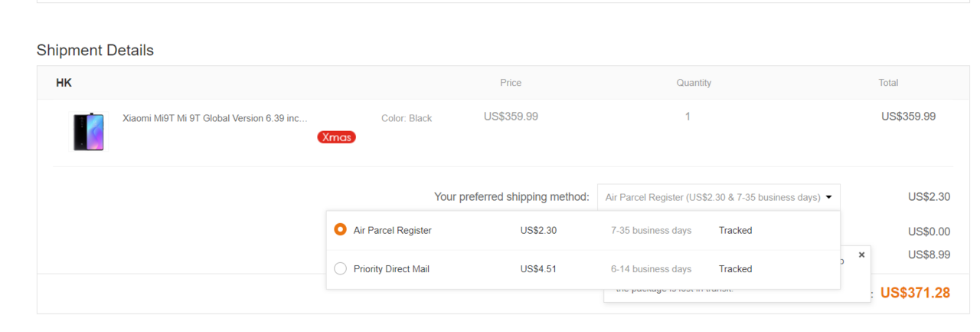This screenshot has height=332, width=980.
Task: Click the Quantity column header
Action: [x=694, y=83]
